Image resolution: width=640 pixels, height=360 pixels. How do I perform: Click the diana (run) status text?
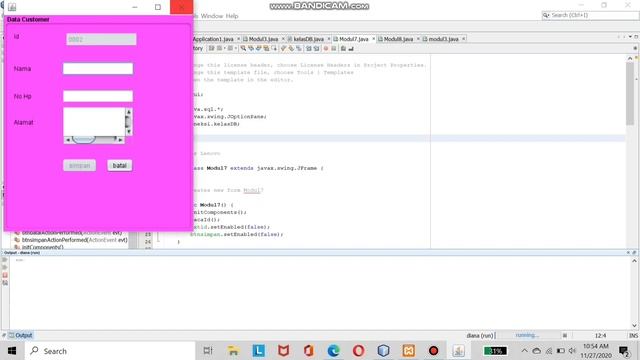pos(480,336)
